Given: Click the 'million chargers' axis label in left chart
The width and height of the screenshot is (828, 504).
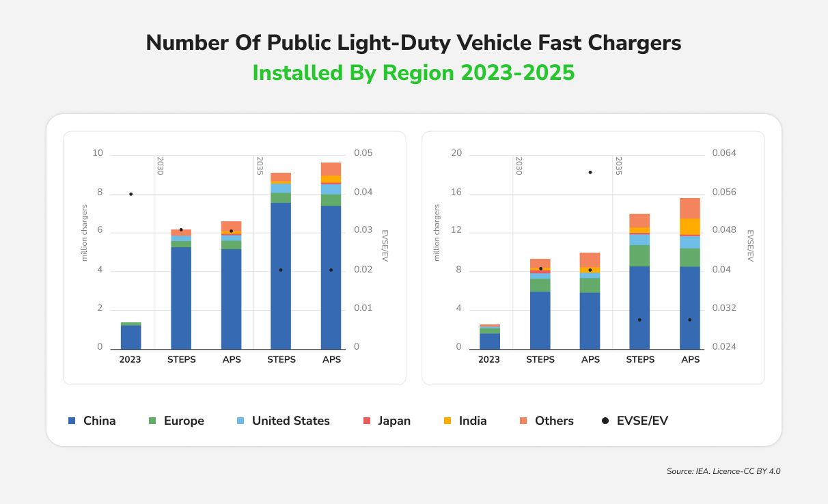Looking at the screenshot, I should click(85, 233).
